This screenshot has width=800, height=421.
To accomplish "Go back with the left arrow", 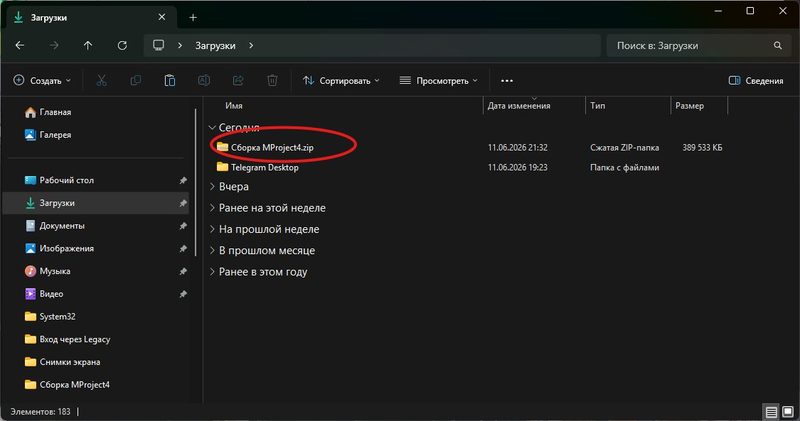I will click(x=20, y=45).
